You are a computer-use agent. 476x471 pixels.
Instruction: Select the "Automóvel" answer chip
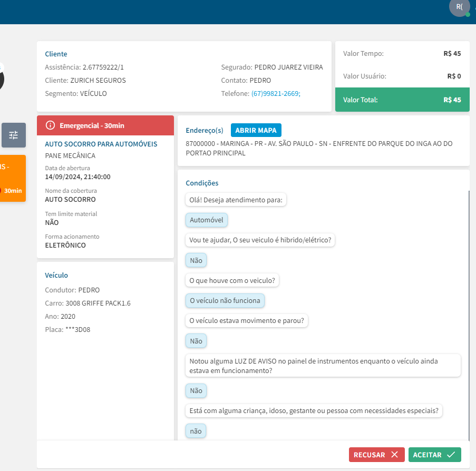tap(207, 220)
